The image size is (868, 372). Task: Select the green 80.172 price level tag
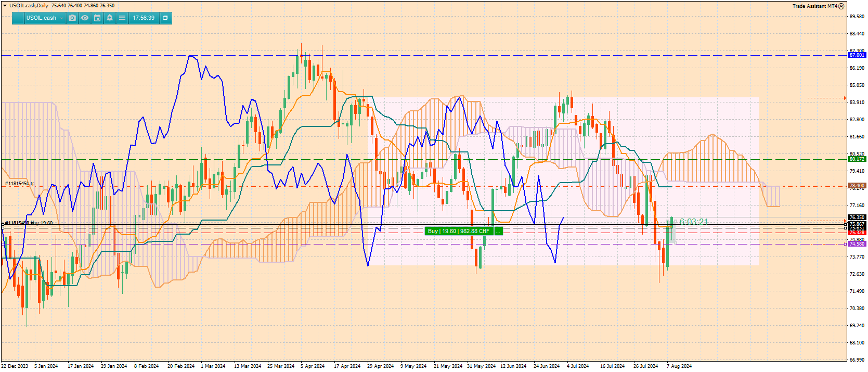click(857, 159)
